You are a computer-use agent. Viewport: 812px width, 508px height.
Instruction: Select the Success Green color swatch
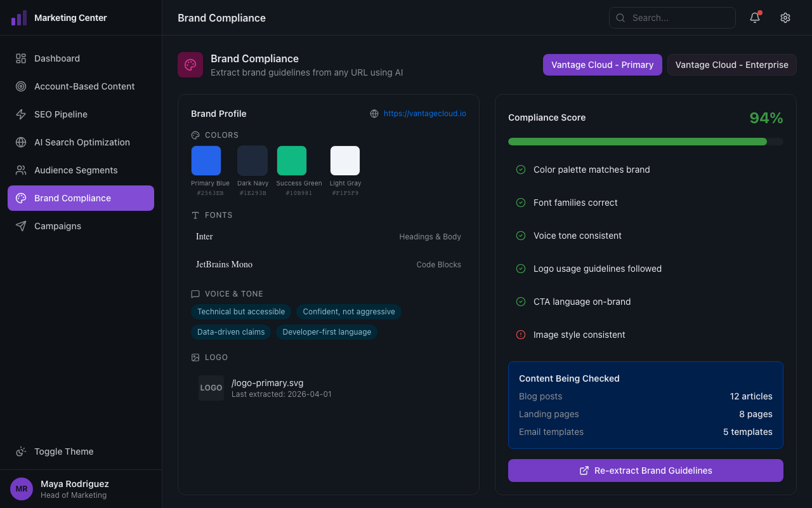[292, 160]
